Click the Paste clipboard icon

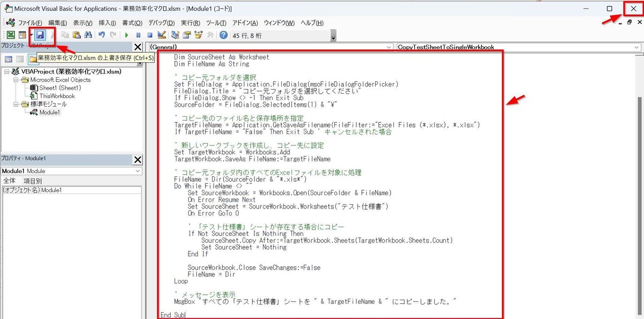[x=77, y=35]
